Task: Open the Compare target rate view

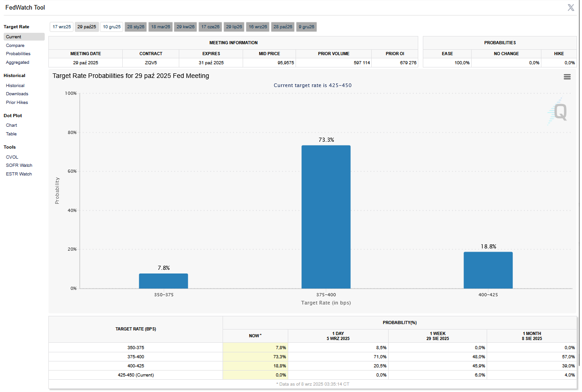Action: coord(15,46)
